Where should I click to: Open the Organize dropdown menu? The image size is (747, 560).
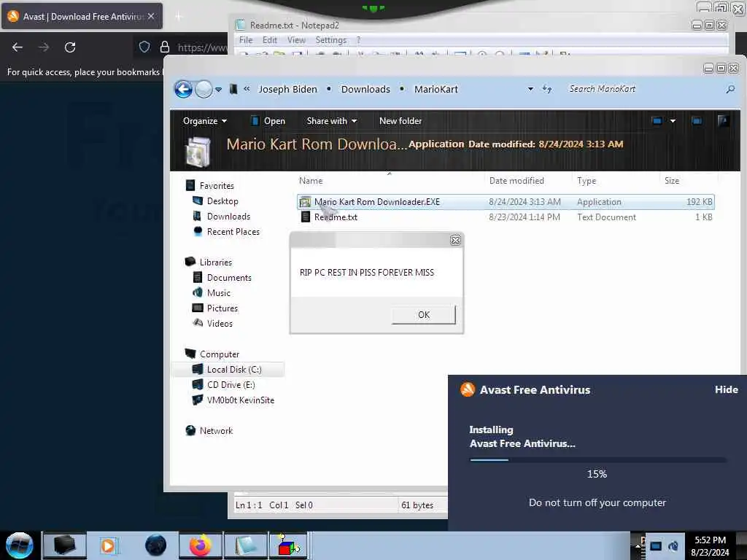[x=205, y=121]
